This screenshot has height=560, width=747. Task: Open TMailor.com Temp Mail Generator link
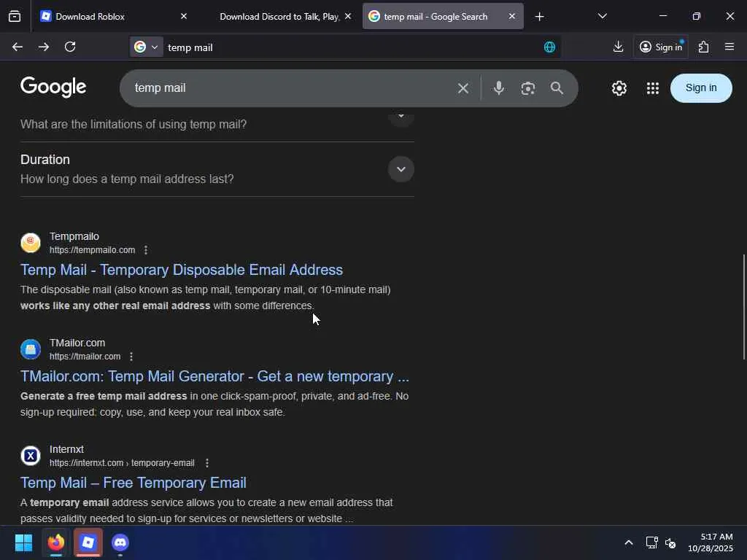click(x=215, y=376)
